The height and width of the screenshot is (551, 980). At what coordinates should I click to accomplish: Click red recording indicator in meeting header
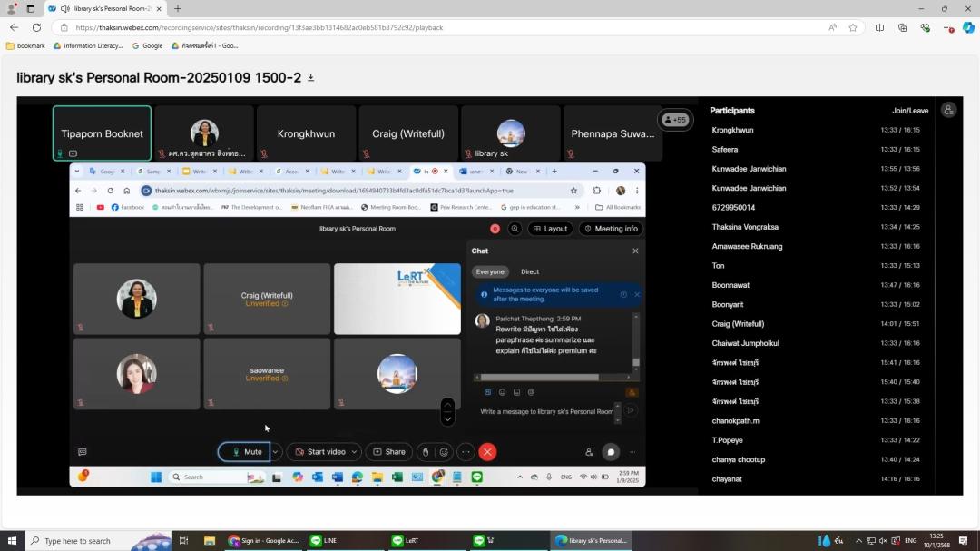[x=495, y=229]
